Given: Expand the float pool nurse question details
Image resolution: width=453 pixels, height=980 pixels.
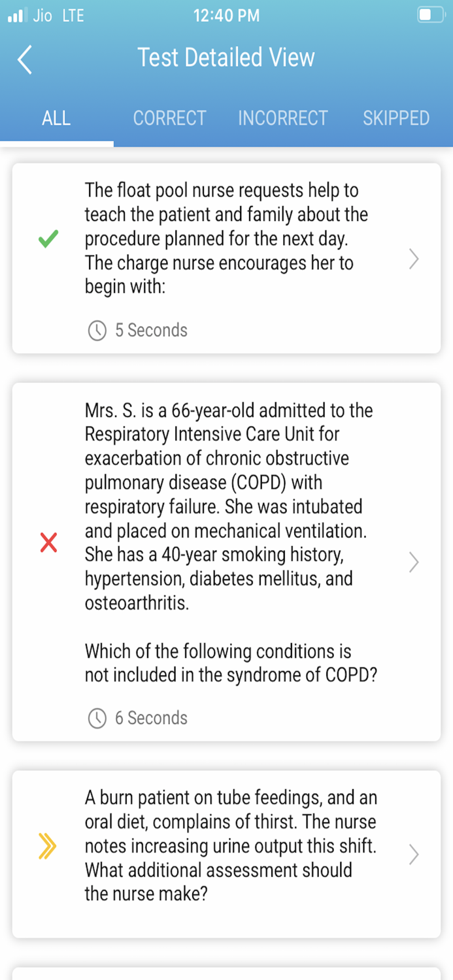Looking at the screenshot, I should pyautogui.click(x=413, y=259).
